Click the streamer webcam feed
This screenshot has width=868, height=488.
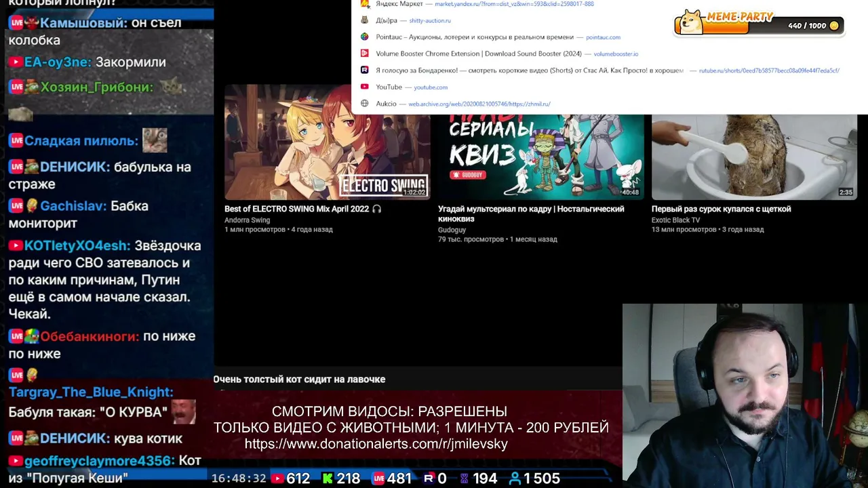coord(745,395)
